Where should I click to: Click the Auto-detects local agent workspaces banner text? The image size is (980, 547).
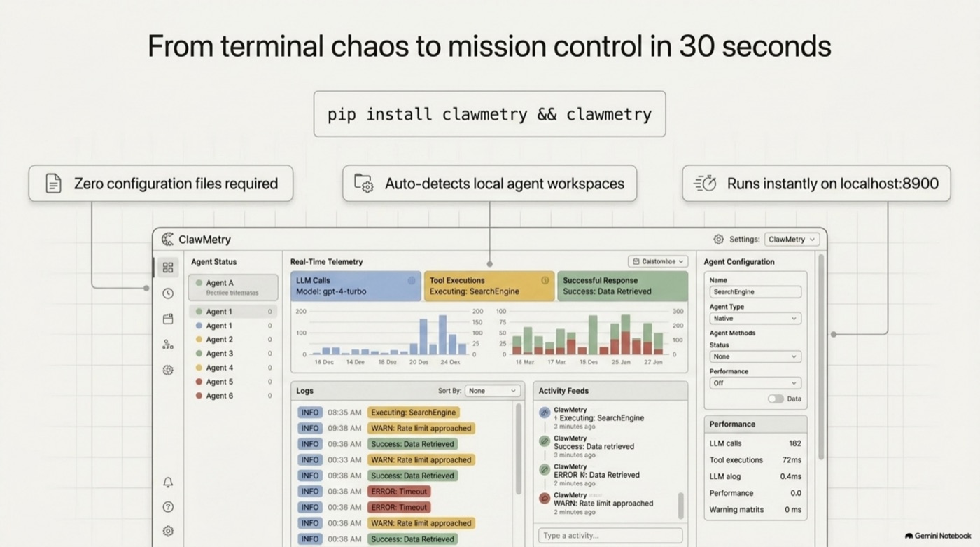[x=504, y=184]
